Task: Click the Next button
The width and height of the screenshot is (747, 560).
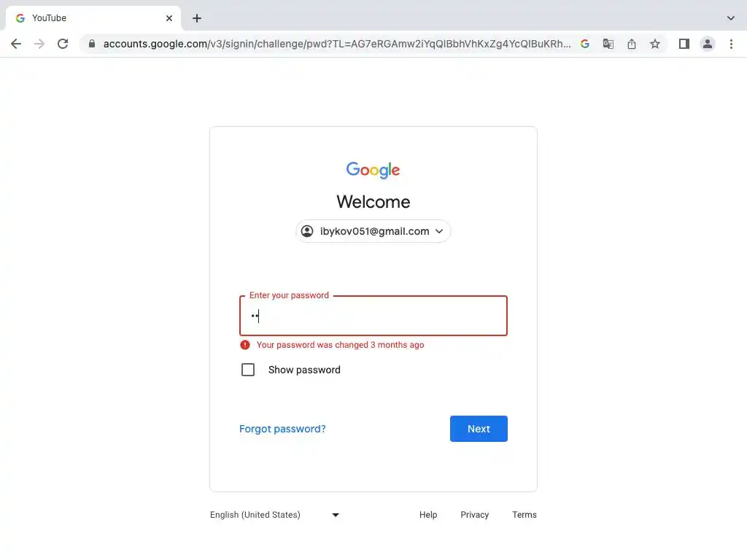Action: (x=479, y=429)
